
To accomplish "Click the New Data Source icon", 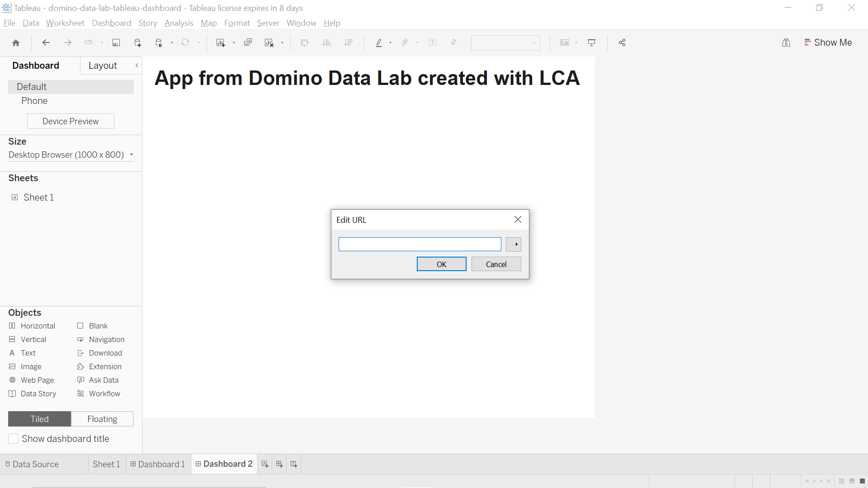I will pos(138,42).
